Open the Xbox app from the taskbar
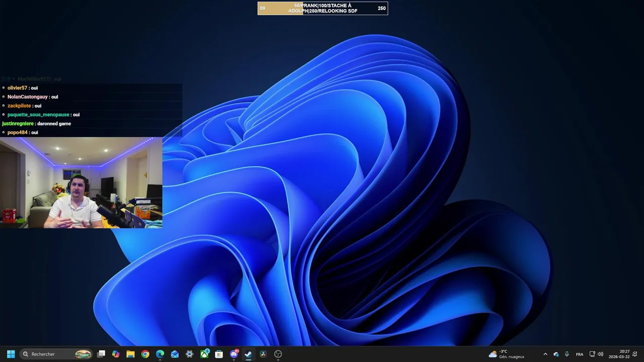This screenshot has height=362, width=644. (x=204, y=354)
